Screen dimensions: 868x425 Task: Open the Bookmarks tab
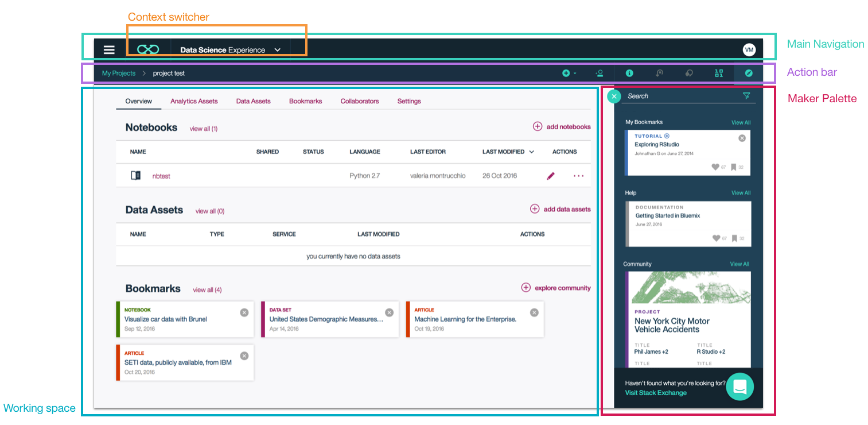point(306,101)
